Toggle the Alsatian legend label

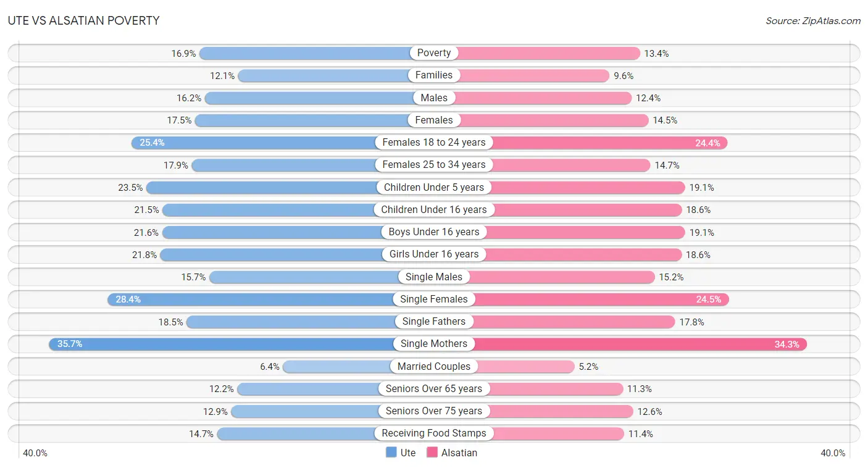pos(459,453)
